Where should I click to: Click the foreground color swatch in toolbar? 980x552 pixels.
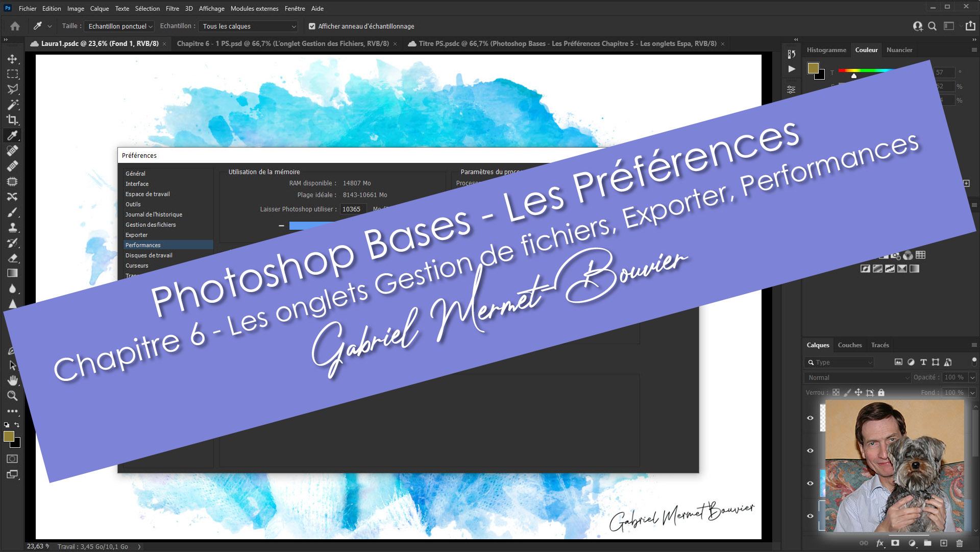coord(9,436)
